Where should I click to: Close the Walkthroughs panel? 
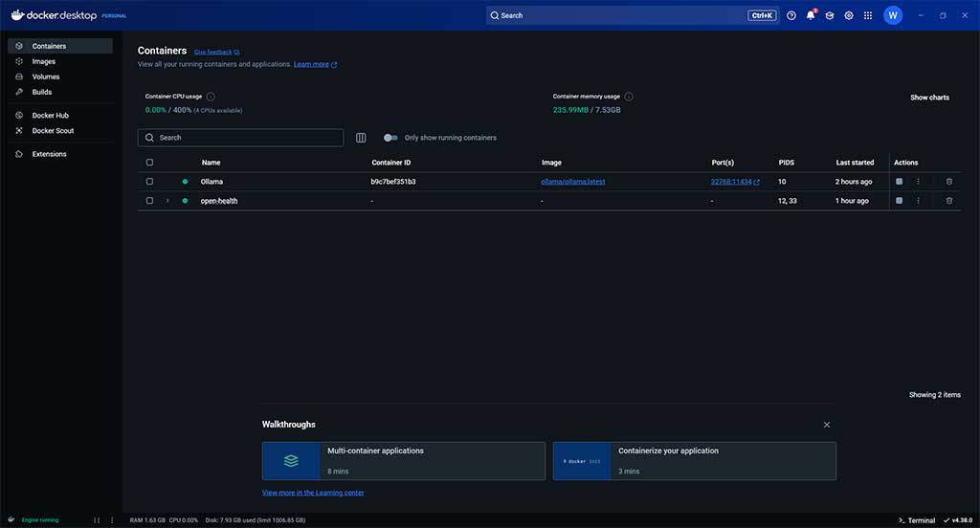(827, 425)
